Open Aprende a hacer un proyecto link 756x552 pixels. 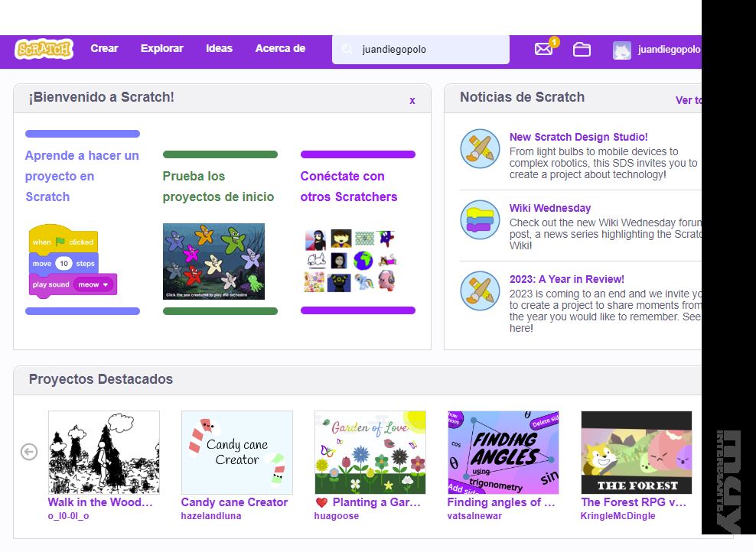82,176
